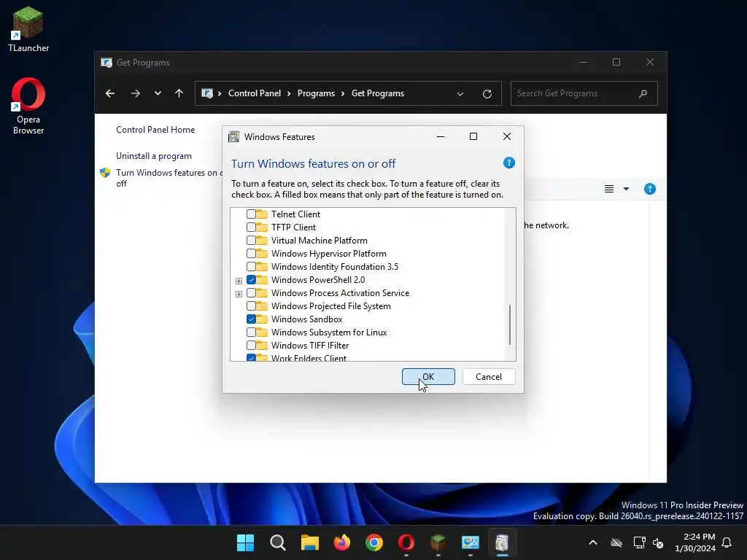The image size is (747, 560).
Task: Enable Windows Hypervisor Platform checkbox
Action: click(x=251, y=253)
